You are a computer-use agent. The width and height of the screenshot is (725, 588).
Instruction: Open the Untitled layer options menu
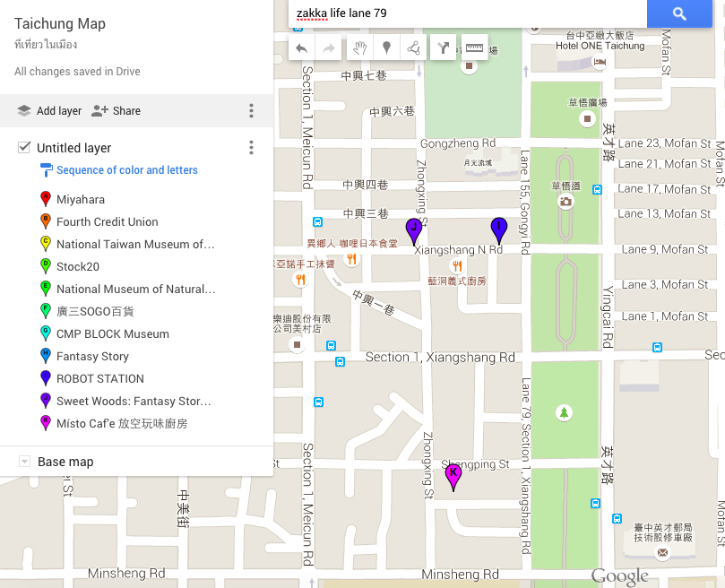point(251,148)
